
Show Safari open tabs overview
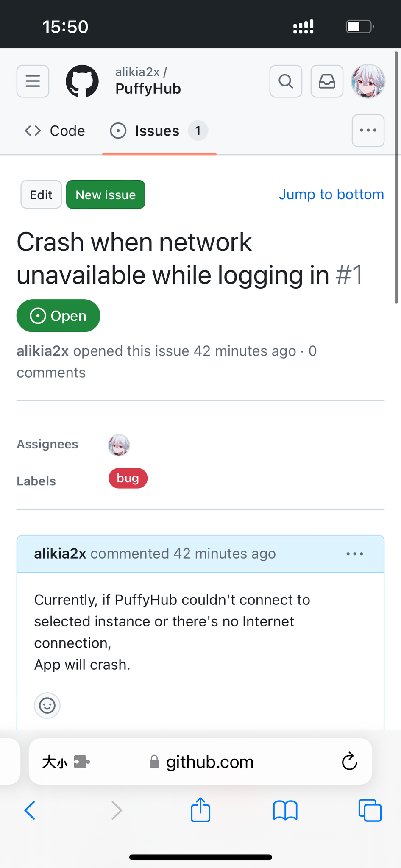370,810
